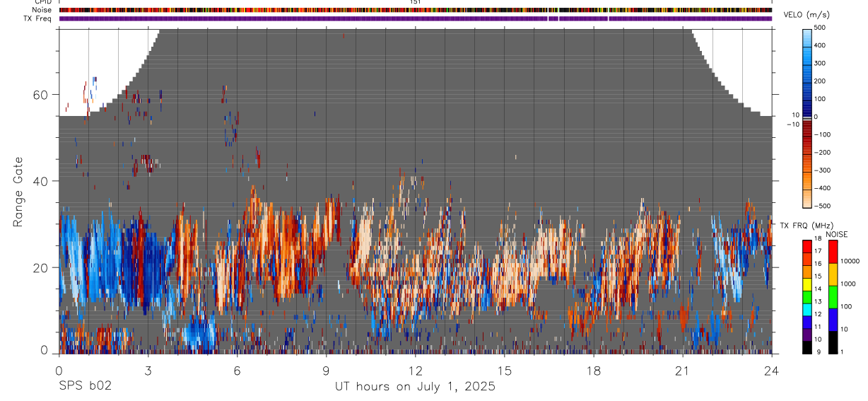The height and width of the screenshot is (401, 868).
Task: Select the gold 1000–10000 block in NOISE legend
Action: [833, 274]
